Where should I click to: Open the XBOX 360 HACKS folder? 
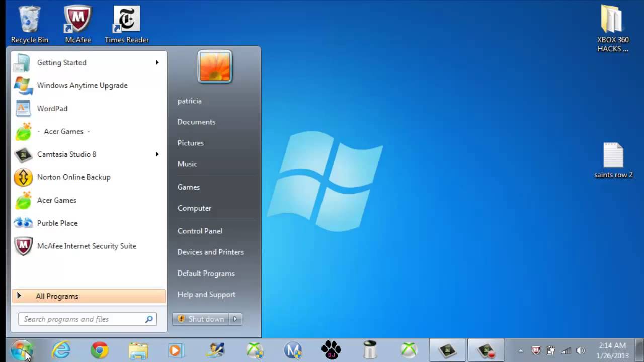(612, 28)
